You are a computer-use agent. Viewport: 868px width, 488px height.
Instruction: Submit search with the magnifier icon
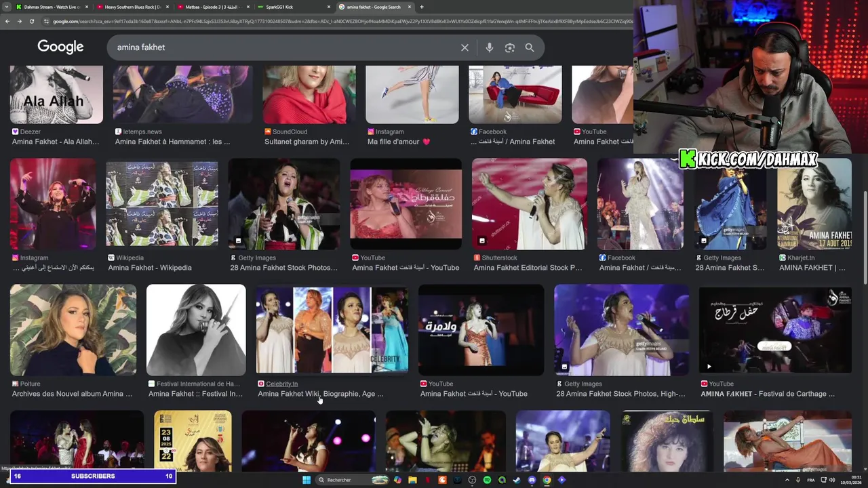530,47
